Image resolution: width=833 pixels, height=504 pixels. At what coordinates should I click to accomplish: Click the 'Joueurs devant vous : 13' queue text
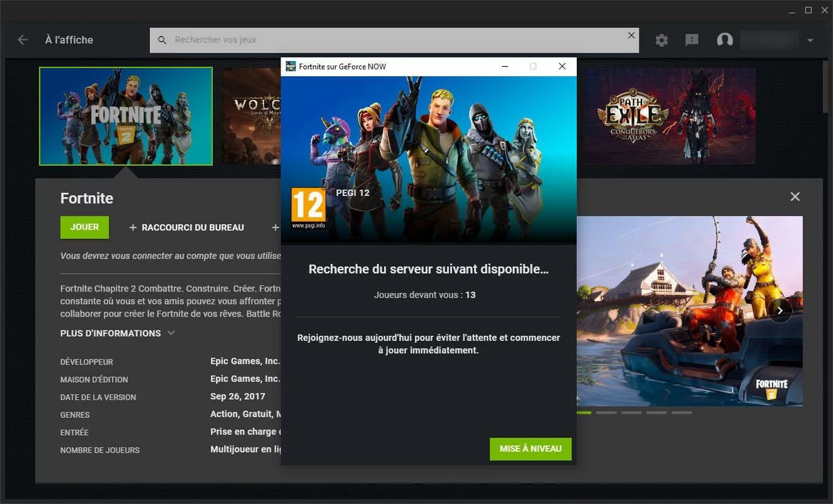click(x=425, y=295)
